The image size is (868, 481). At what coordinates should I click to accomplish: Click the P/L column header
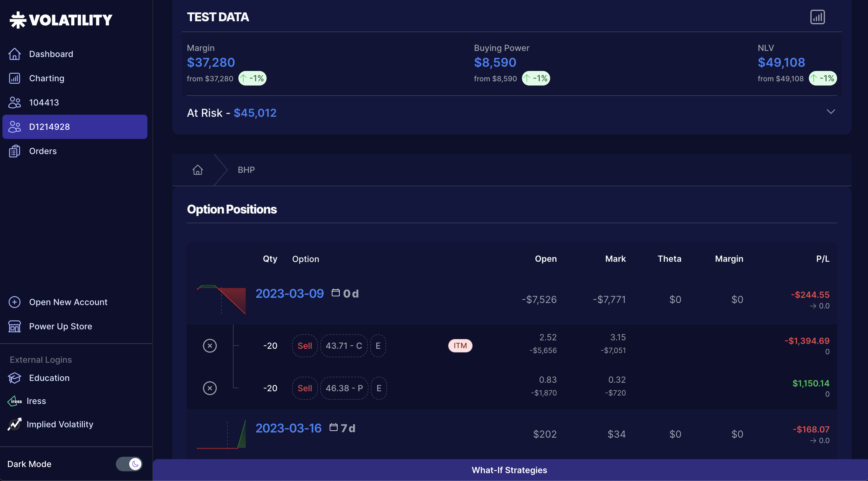pyautogui.click(x=823, y=259)
